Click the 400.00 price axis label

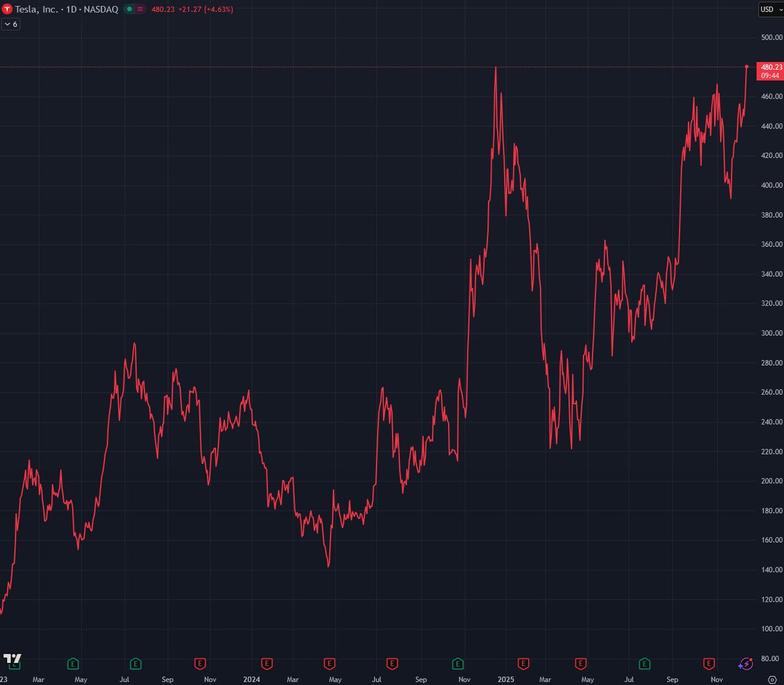click(772, 185)
